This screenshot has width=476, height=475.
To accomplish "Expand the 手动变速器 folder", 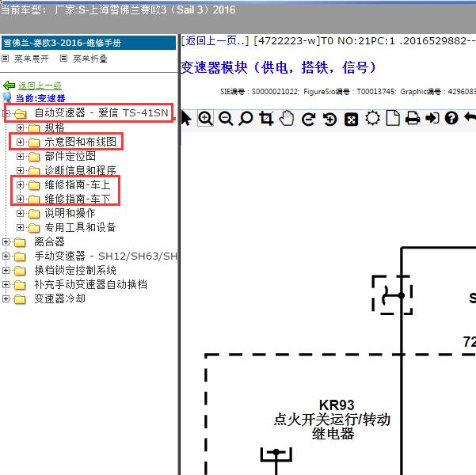I will (x=6, y=256).
